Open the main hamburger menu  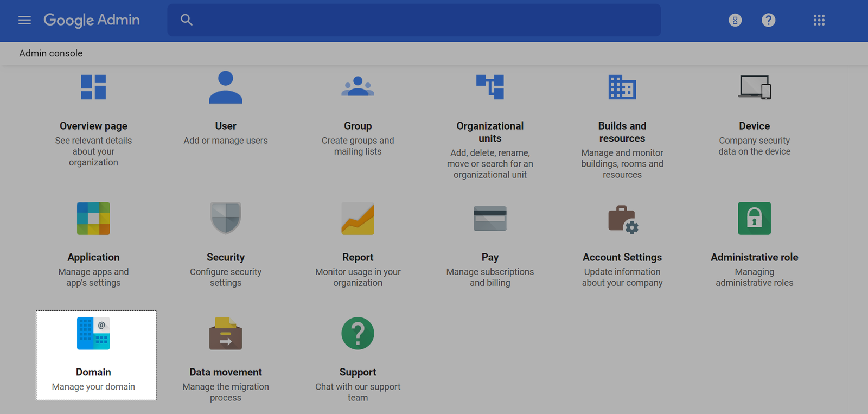24,20
